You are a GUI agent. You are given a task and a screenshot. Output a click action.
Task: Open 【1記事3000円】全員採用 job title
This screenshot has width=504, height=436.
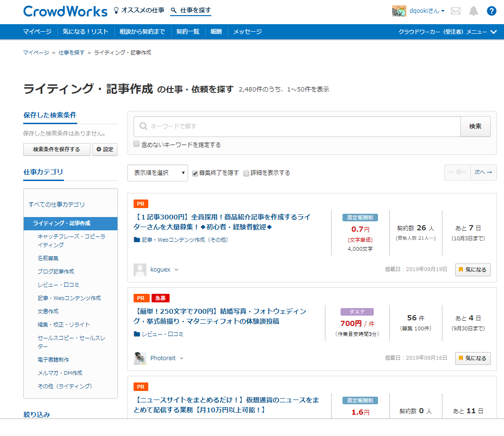point(222,222)
